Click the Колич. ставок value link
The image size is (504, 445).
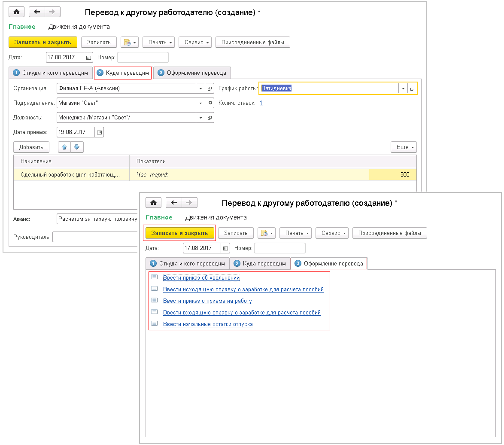click(261, 103)
